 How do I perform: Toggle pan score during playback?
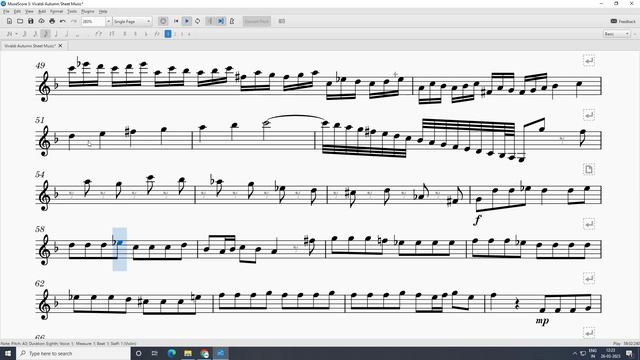pos(221,21)
